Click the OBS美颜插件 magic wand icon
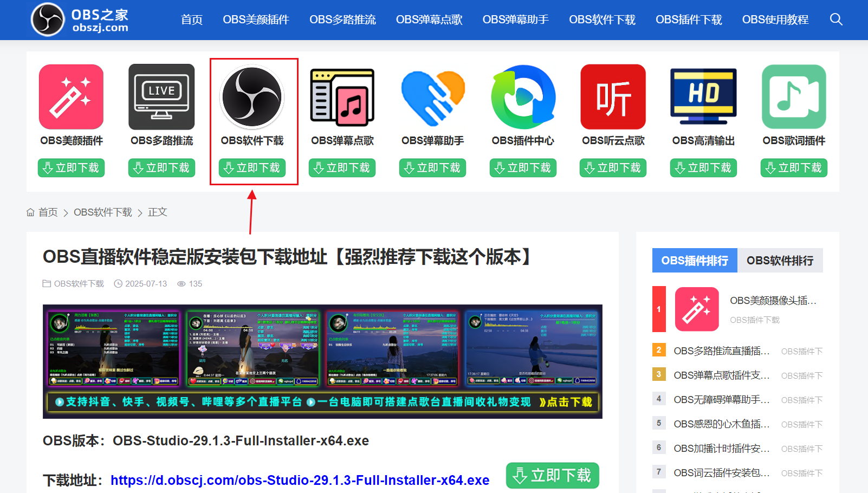This screenshot has height=493, width=868. click(x=71, y=97)
